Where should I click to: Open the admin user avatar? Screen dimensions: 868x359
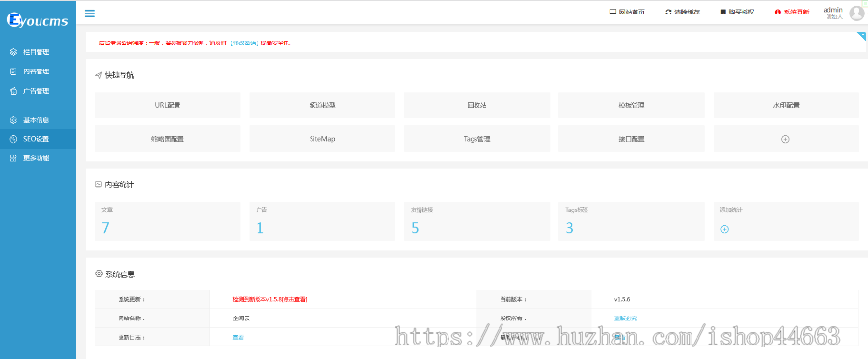856,14
